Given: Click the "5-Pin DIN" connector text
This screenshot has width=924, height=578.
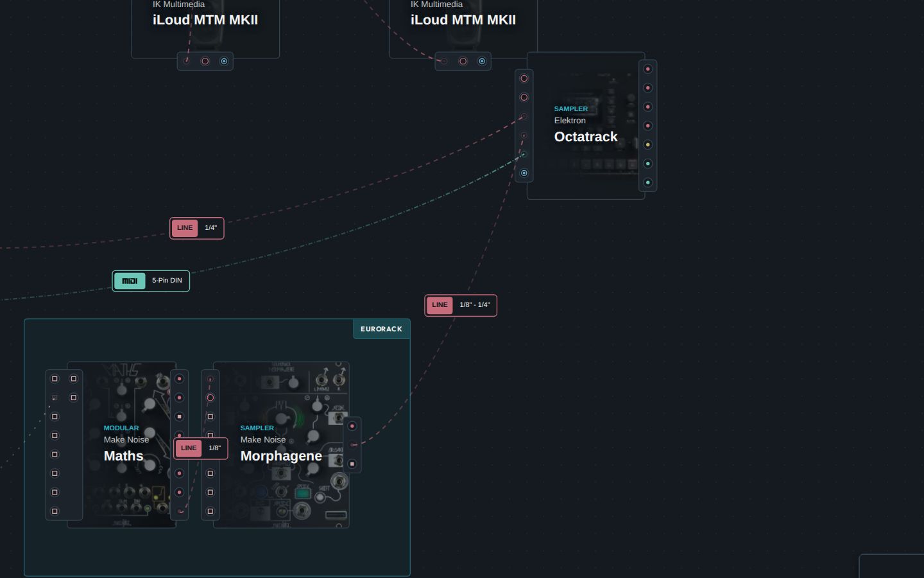Looking at the screenshot, I should (167, 281).
